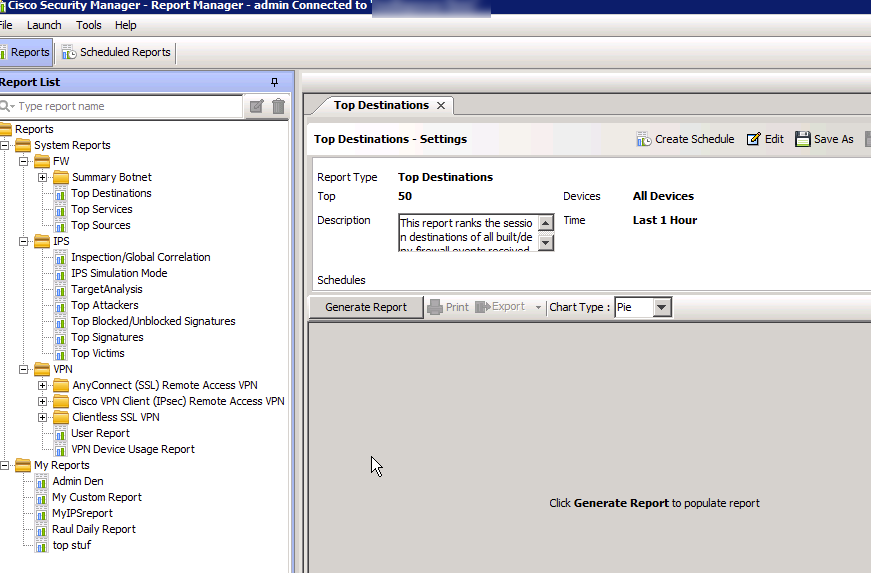The image size is (871, 573).
Task: Select the VPN Device Usage Report item
Action: [132, 449]
